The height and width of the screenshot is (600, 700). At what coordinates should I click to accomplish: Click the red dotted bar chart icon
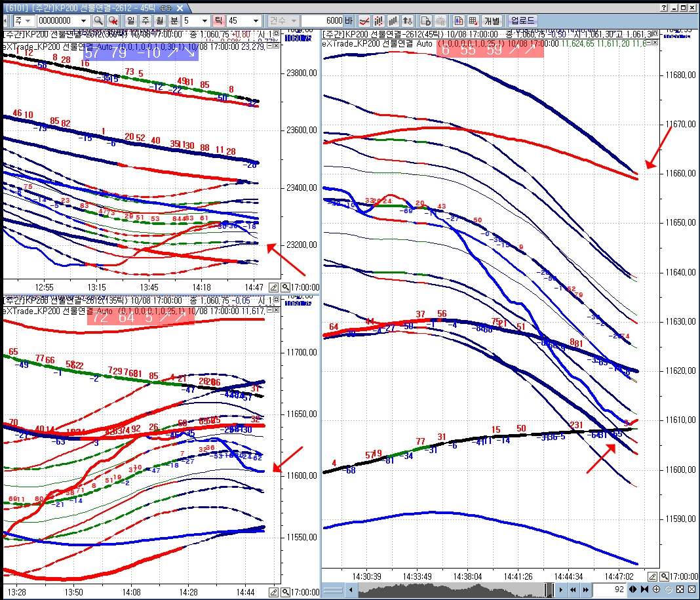pyautogui.click(x=379, y=20)
